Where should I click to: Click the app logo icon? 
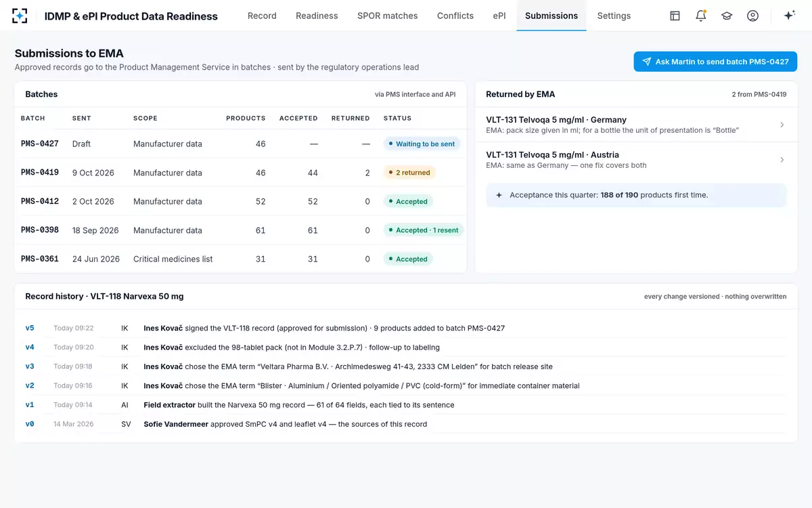[20, 16]
